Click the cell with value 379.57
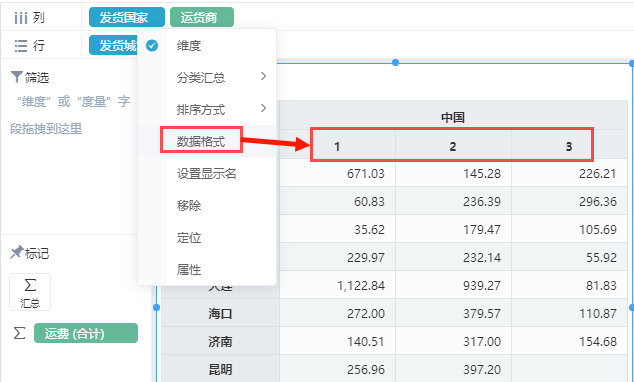The width and height of the screenshot is (634, 382). pos(453,313)
